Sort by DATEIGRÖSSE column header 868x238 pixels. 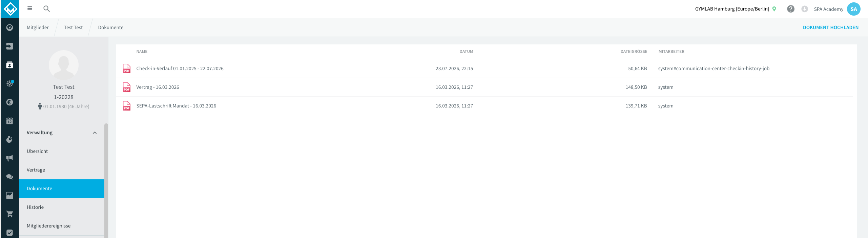[634, 52]
